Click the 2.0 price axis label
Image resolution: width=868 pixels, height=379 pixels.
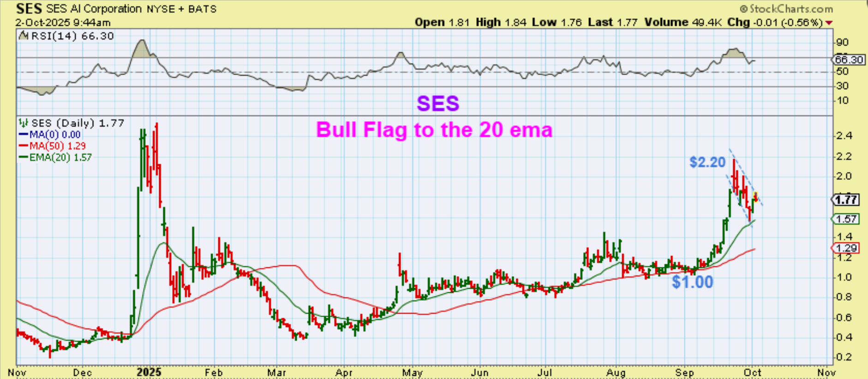coord(844,176)
